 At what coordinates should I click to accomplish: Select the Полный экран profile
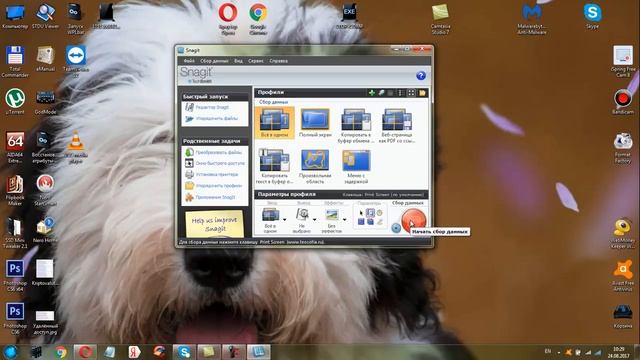pyautogui.click(x=316, y=123)
